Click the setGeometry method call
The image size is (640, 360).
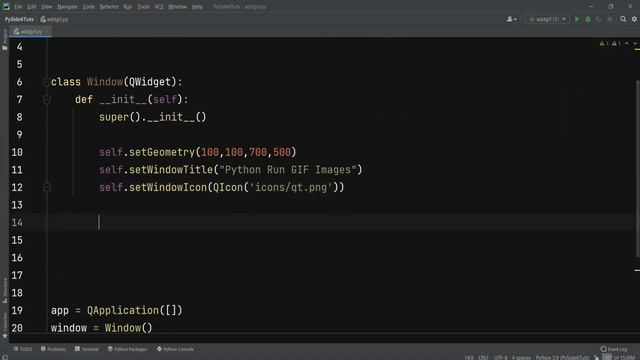[162, 152]
